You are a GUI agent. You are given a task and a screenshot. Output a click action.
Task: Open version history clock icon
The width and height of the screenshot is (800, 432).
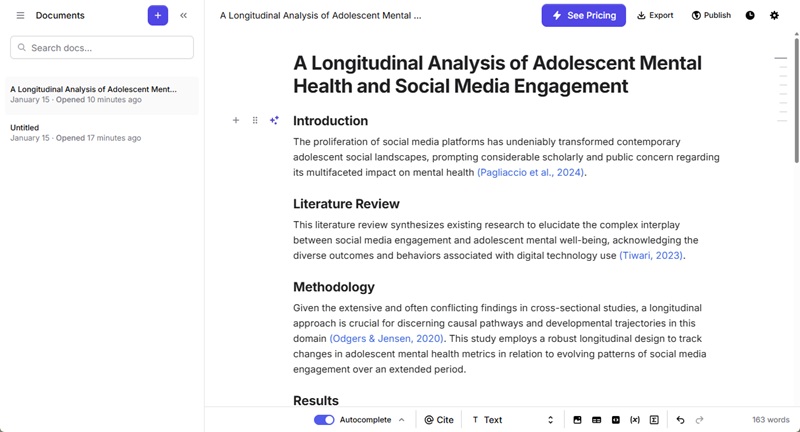[750, 16]
